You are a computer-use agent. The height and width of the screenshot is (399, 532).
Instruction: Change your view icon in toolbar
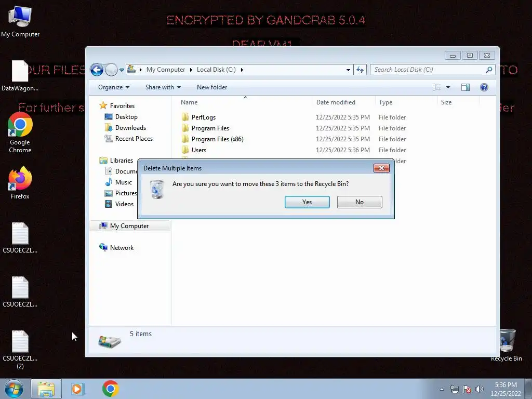436,87
